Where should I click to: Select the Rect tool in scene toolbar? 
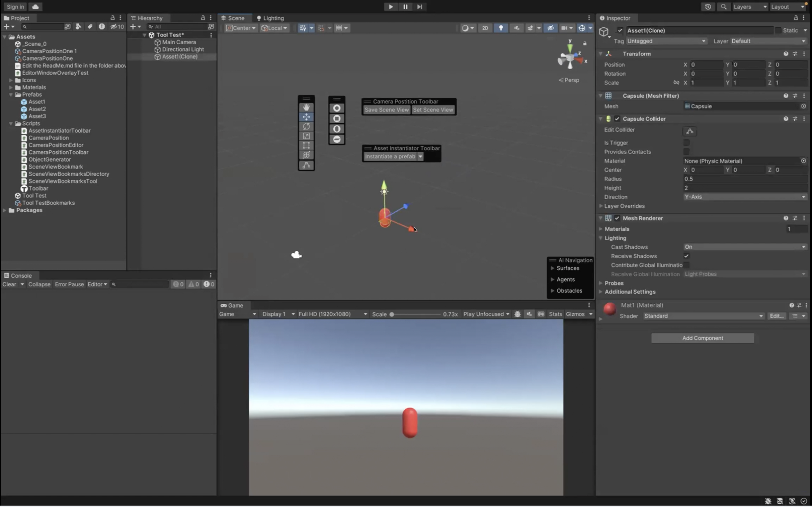click(x=306, y=145)
